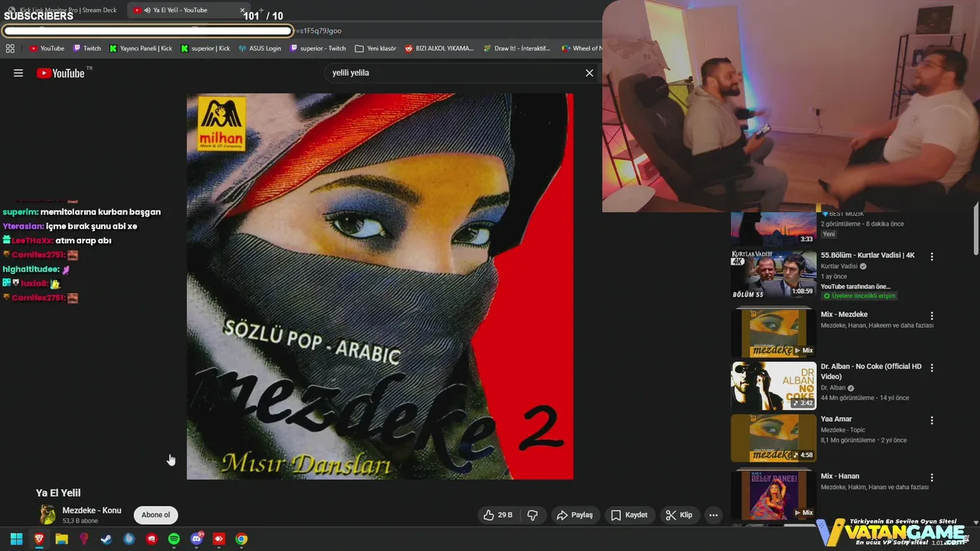Open the superior | Kick bookmark
This screenshot has width=980, height=551.
205,48
